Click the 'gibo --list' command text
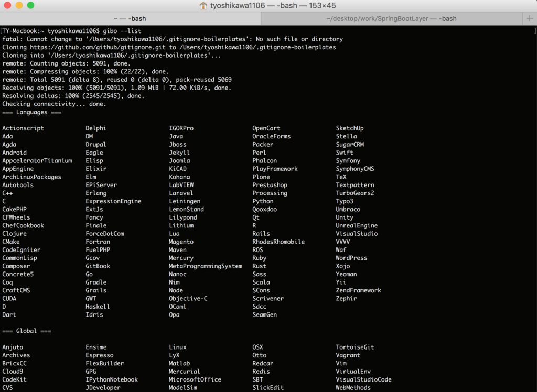This screenshot has width=537, height=392. tap(122, 31)
